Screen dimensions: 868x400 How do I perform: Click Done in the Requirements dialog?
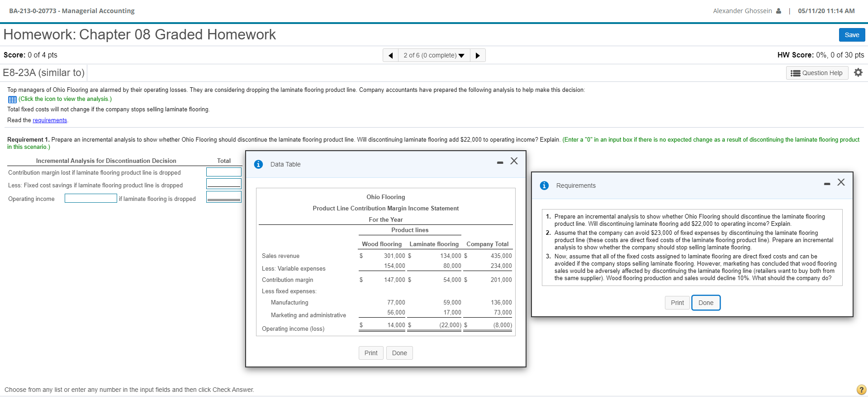tap(706, 303)
